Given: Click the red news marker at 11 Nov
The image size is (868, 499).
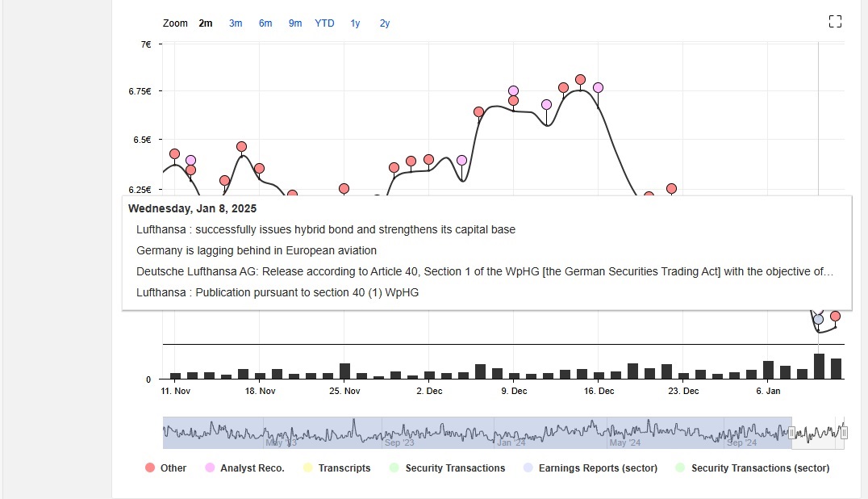Looking at the screenshot, I should pyautogui.click(x=174, y=154).
